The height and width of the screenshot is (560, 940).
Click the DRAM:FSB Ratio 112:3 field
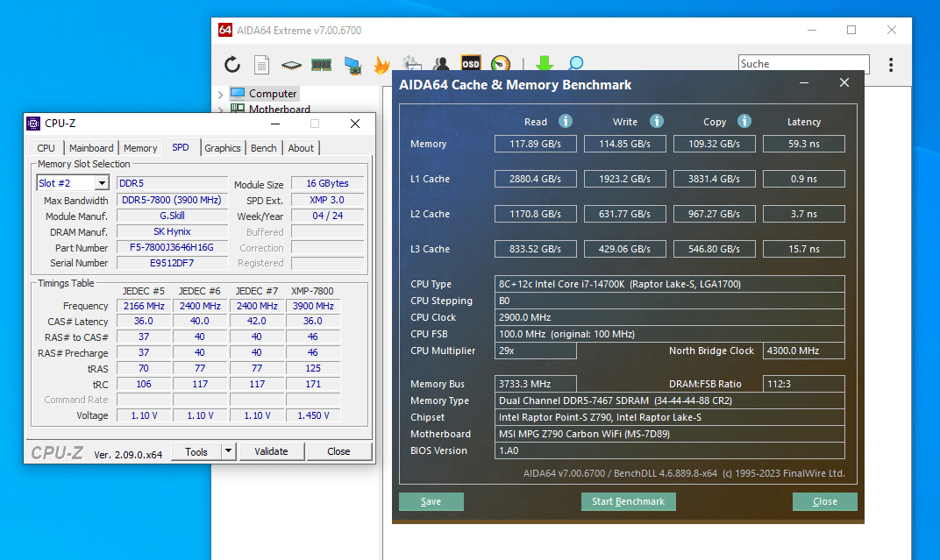804,384
